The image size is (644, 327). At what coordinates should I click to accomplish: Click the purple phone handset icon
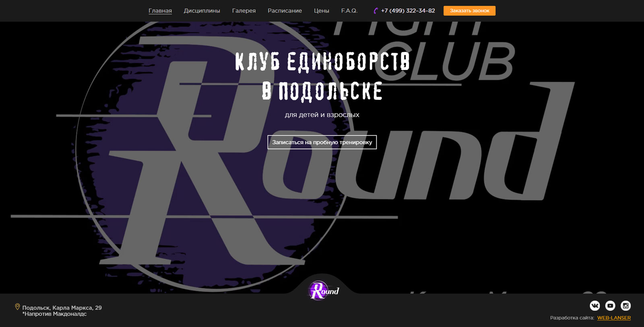click(x=376, y=11)
